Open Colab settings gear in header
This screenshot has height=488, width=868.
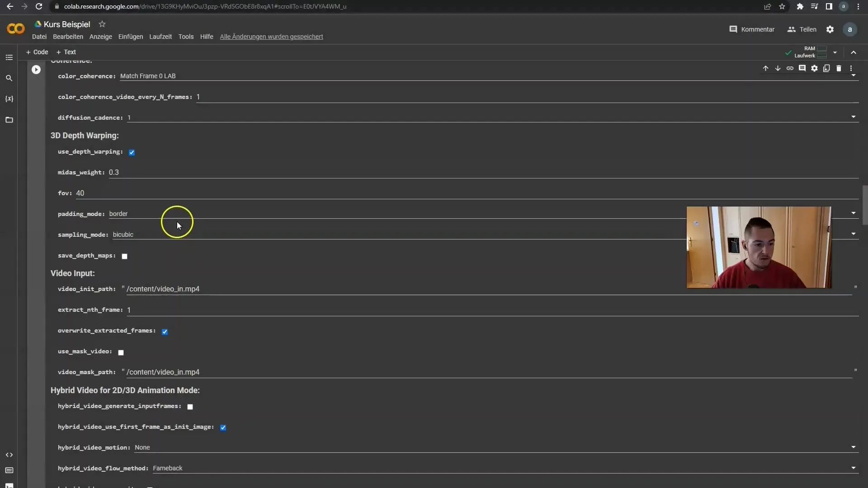point(830,29)
